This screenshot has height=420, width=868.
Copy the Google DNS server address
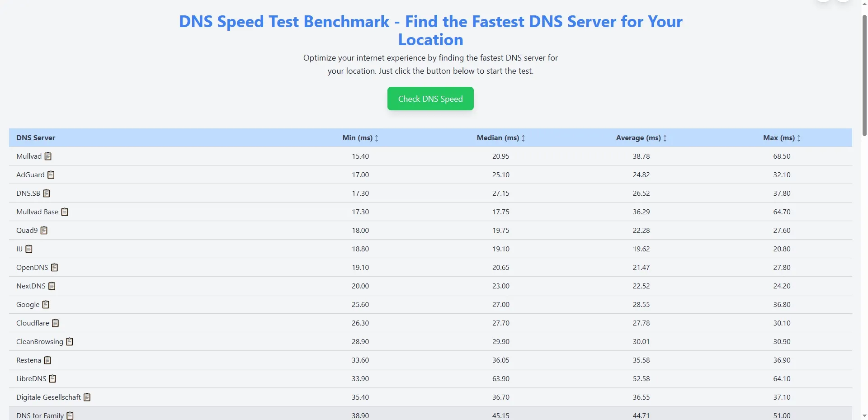(46, 304)
